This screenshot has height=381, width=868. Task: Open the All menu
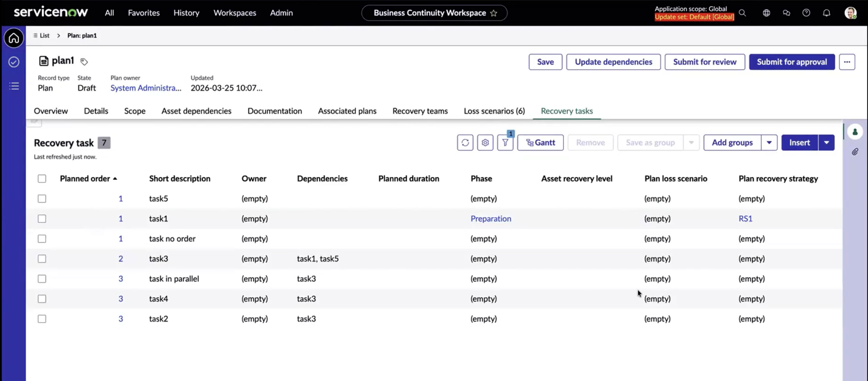coord(109,13)
